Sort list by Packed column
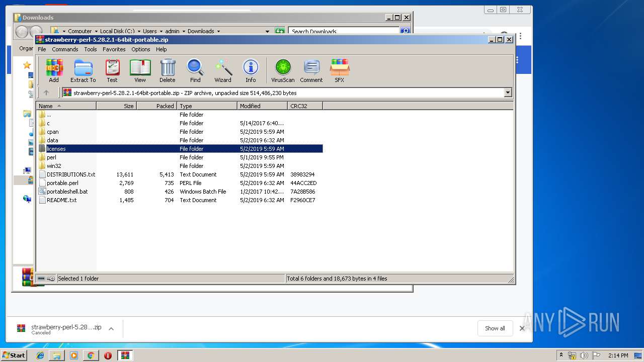644x362 pixels. [156, 106]
